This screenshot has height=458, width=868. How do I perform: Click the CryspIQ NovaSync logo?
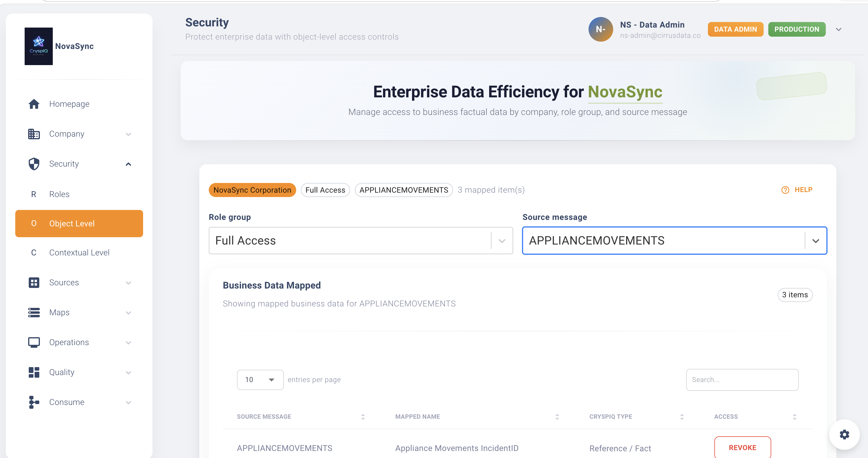point(38,46)
